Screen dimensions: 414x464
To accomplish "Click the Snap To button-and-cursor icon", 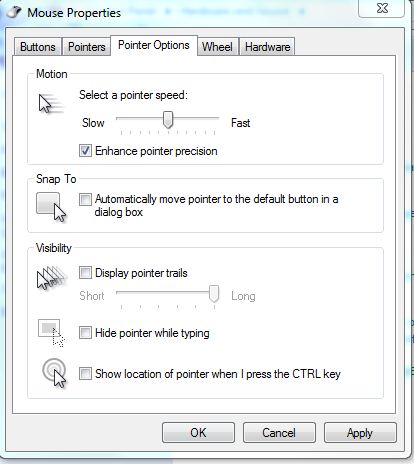I will [51, 207].
